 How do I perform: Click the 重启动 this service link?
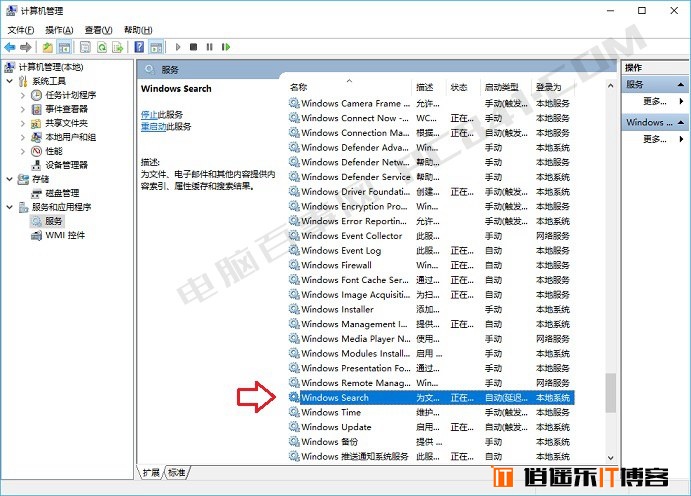(153, 126)
